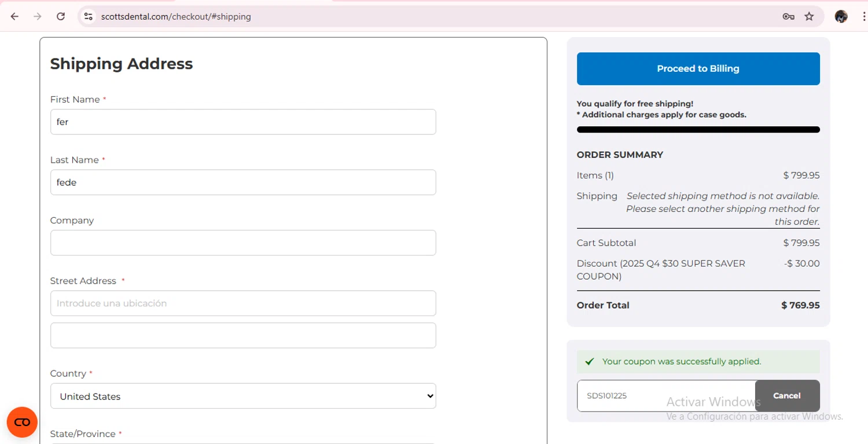Click into the Last Name field

[243, 182]
